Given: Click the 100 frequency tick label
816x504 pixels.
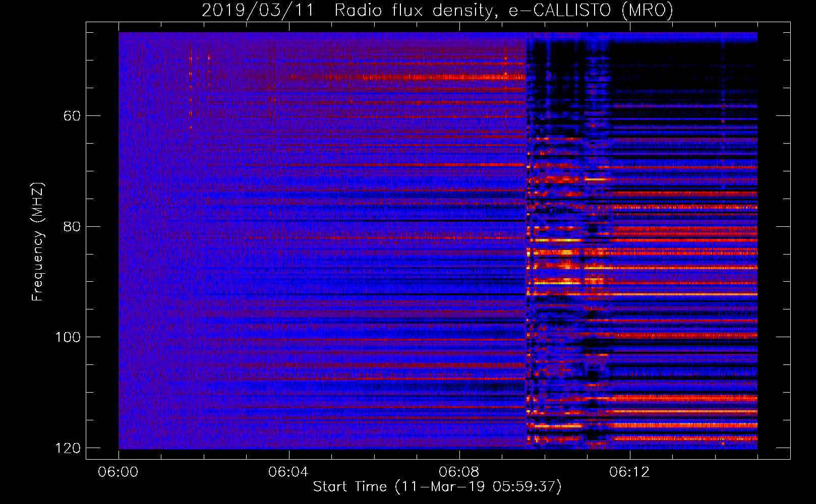Looking at the screenshot, I should coord(68,337).
